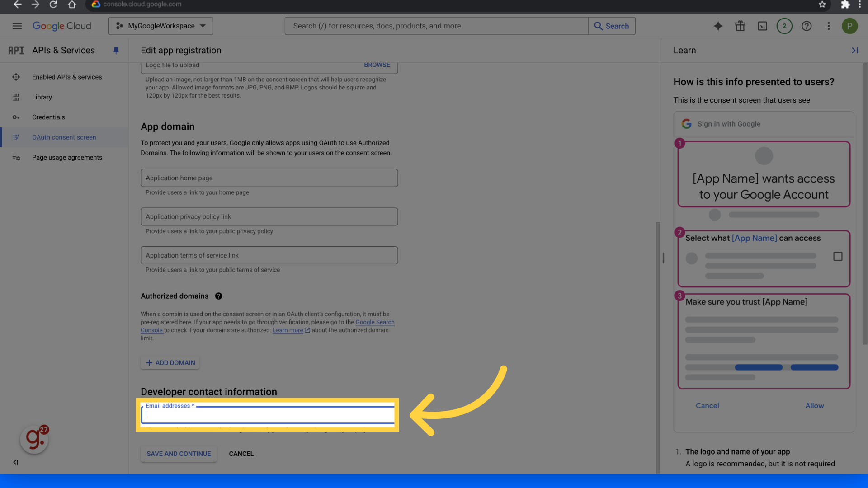The width and height of the screenshot is (868, 488).
Task: Open the free trial gift icon
Action: point(740,26)
